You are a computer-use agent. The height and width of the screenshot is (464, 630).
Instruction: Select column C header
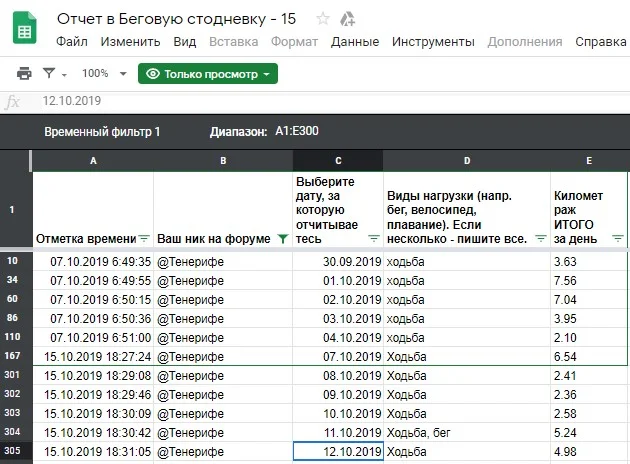[338, 161]
